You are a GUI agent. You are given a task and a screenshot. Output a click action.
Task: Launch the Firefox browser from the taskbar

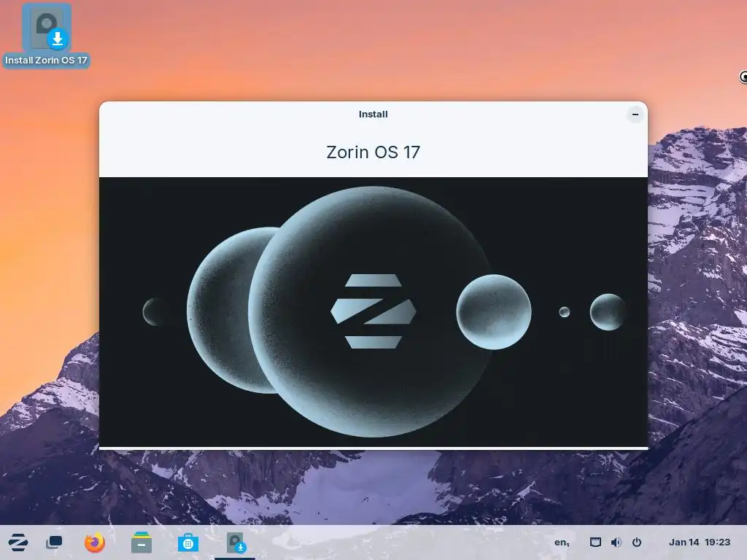pos(94,542)
